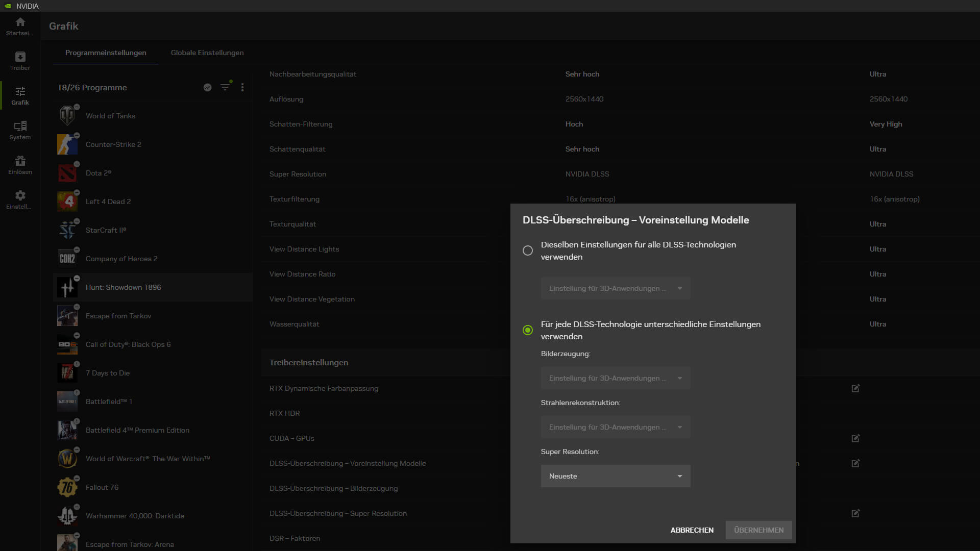Click the minus badge on World of Tanks icon

[x=77, y=107]
